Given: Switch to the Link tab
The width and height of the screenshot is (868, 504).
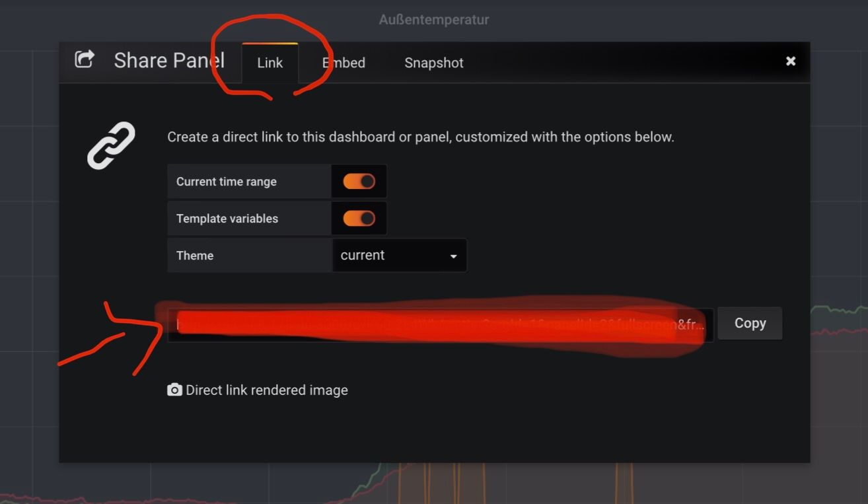Looking at the screenshot, I should 270,63.
